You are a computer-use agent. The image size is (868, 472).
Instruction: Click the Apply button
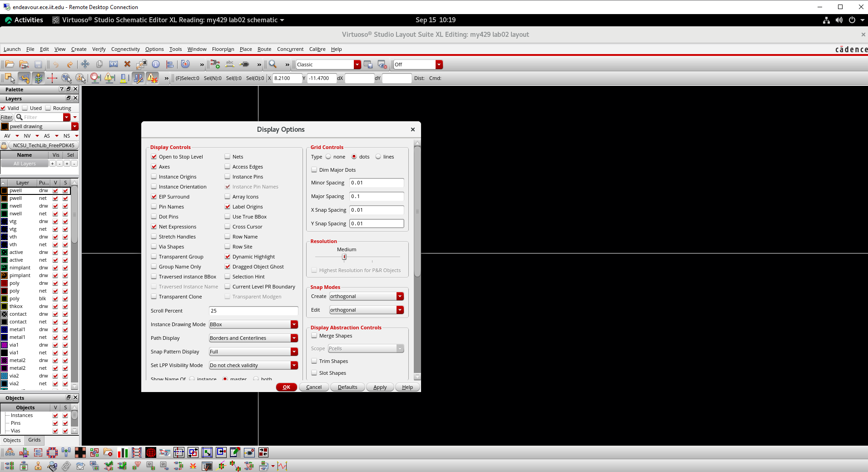(x=380, y=387)
